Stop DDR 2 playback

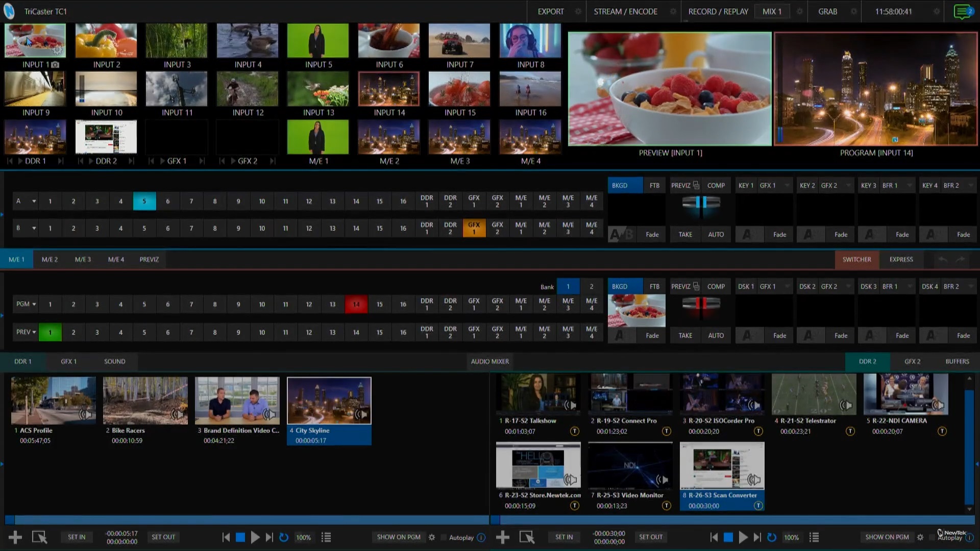[728, 537]
